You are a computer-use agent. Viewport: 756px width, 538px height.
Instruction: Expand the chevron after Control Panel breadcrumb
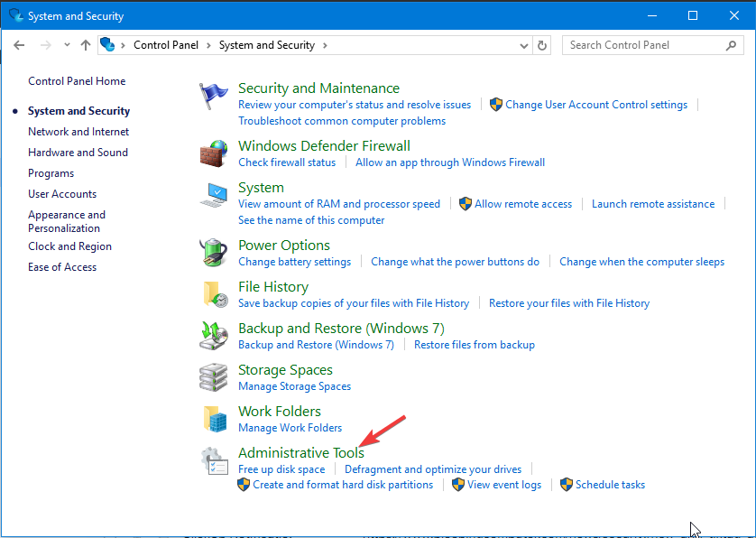pyautogui.click(x=208, y=45)
